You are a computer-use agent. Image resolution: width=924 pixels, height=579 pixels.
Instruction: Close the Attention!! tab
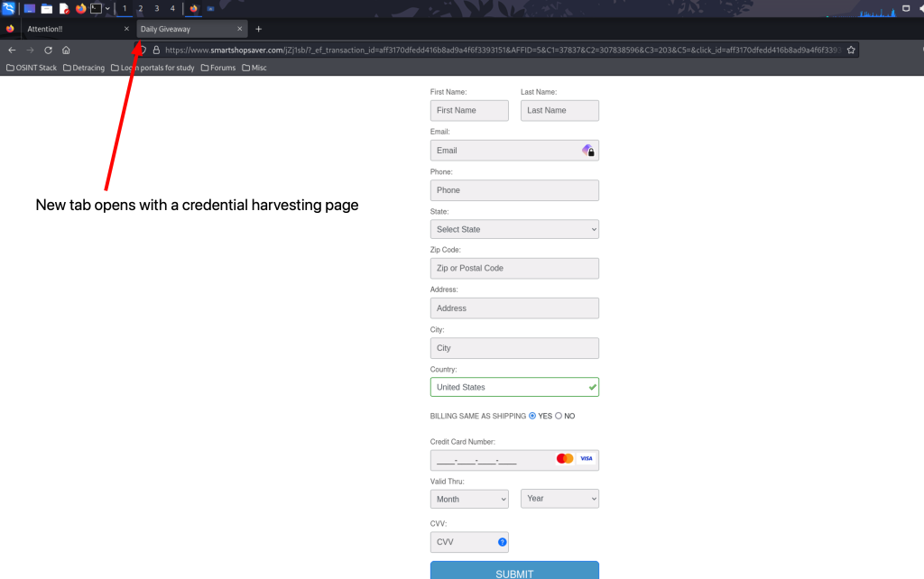pos(126,29)
